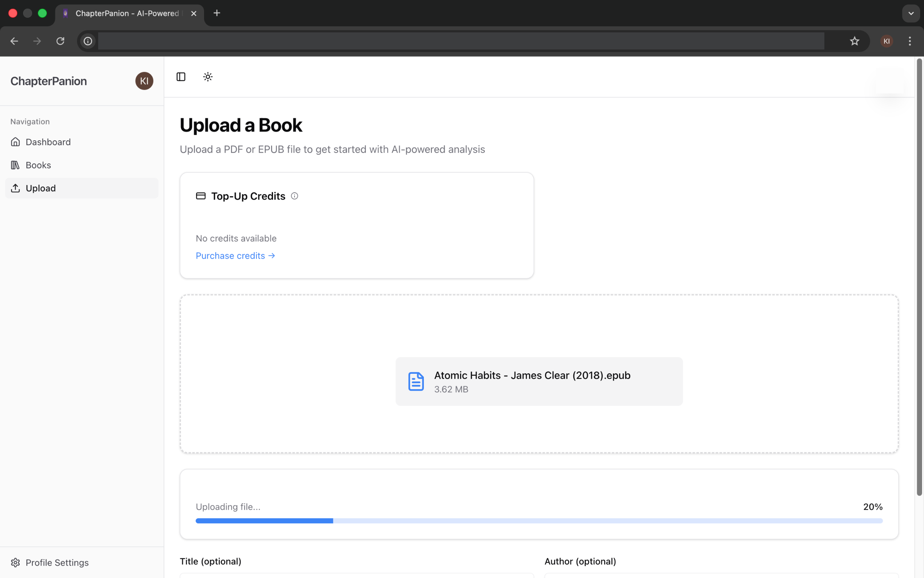The width and height of the screenshot is (924, 578).
Task: Bookmark page with the star icon
Action: coord(854,41)
